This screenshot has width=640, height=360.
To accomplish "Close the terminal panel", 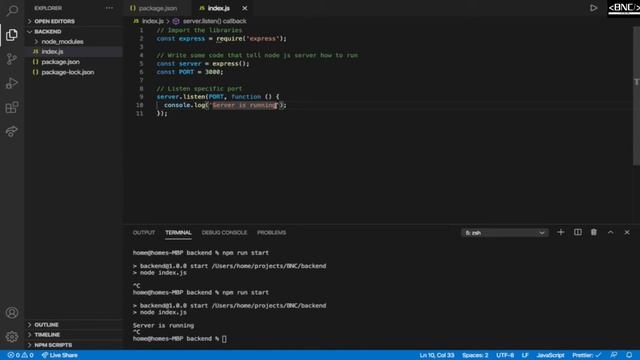I will 627,232.
